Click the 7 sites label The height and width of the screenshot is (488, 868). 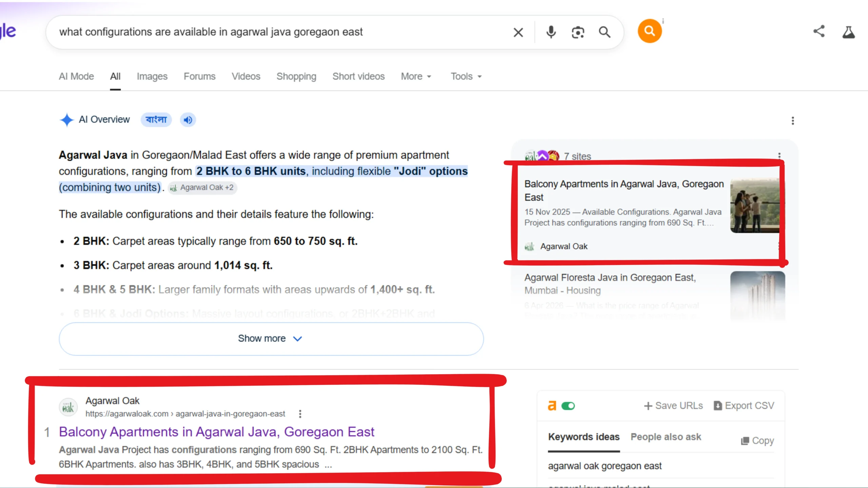[x=577, y=156]
